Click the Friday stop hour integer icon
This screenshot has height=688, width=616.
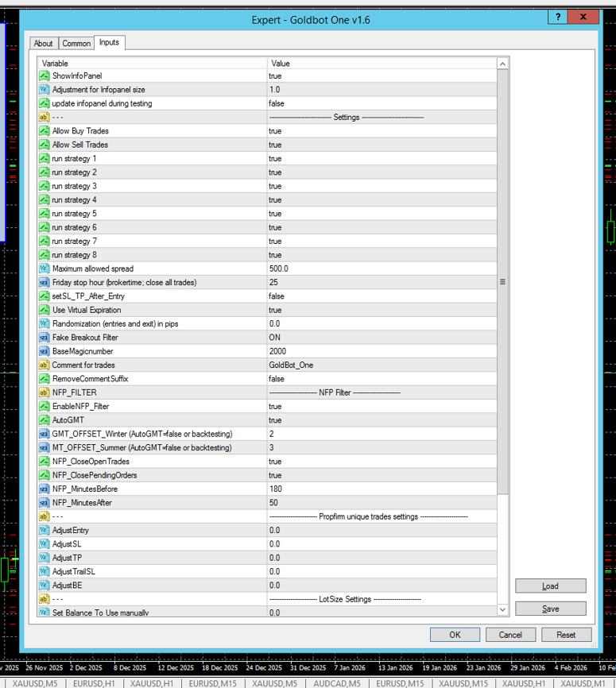(44, 282)
